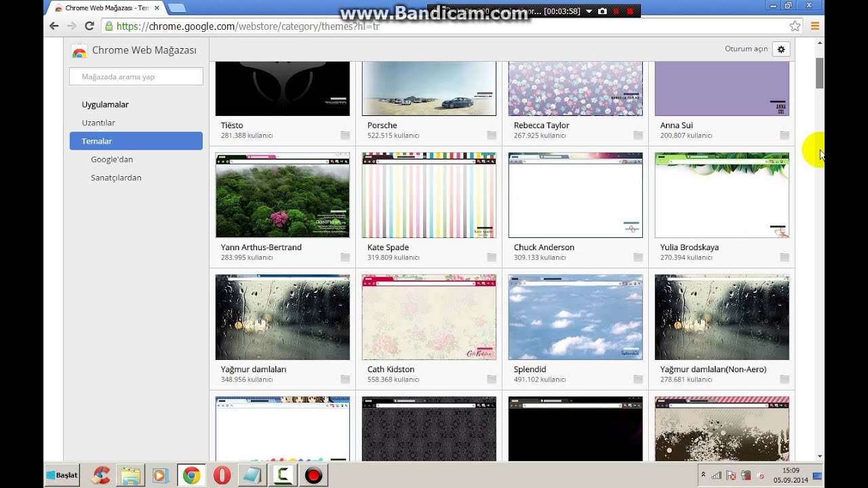This screenshot has height=488, width=868.
Task: Click the browser Forward arrow
Action: point(71,26)
